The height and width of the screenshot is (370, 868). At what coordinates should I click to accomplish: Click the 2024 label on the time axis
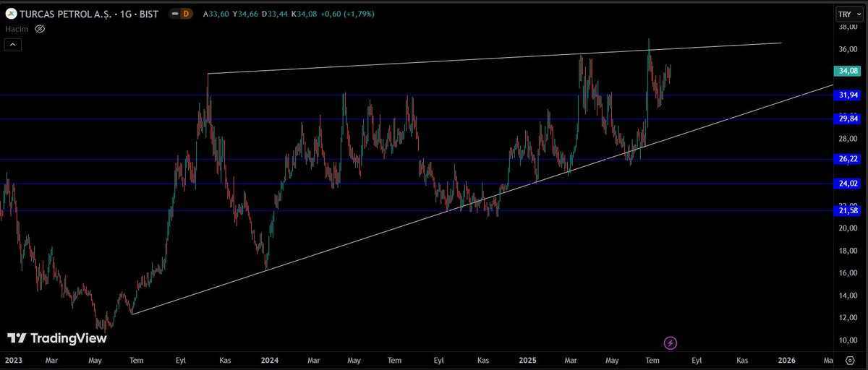pos(270,359)
